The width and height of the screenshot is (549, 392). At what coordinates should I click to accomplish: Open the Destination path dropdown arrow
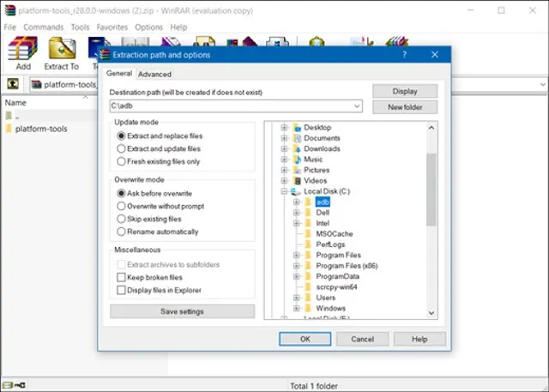[x=357, y=106]
